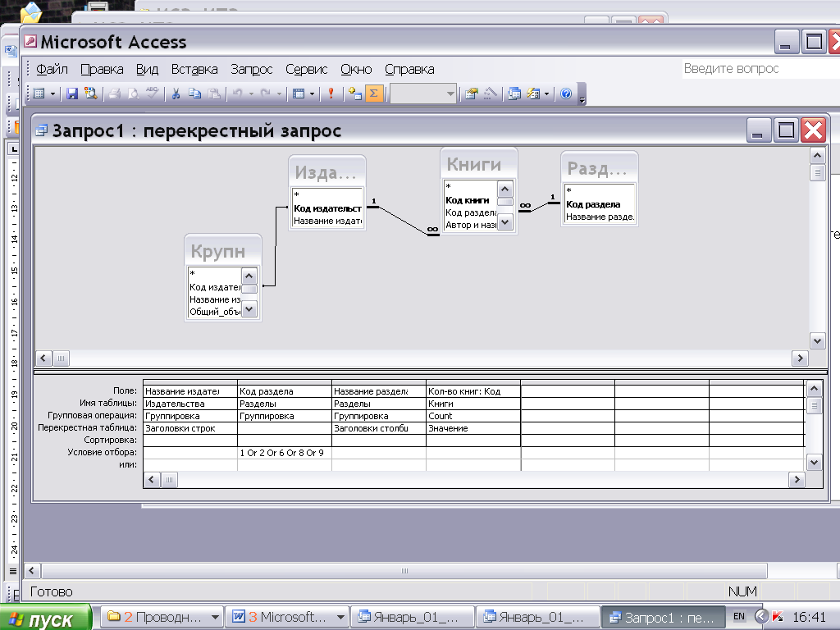
Task: Click the file search toolbar icon
Action: (x=91, y=94)
